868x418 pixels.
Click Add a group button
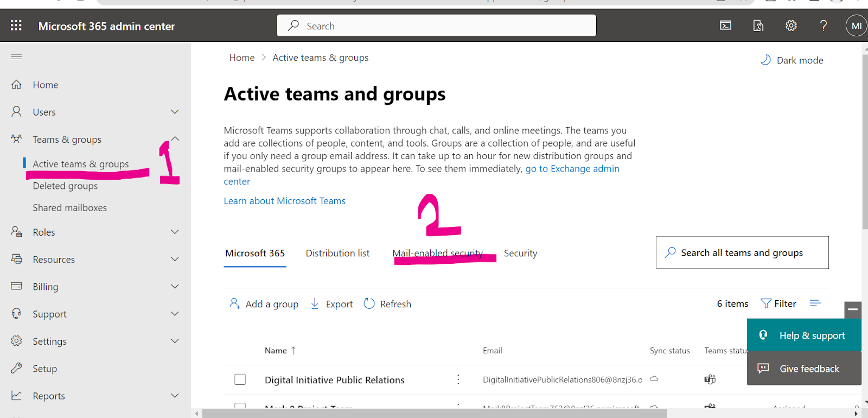[x=264, y=304]
